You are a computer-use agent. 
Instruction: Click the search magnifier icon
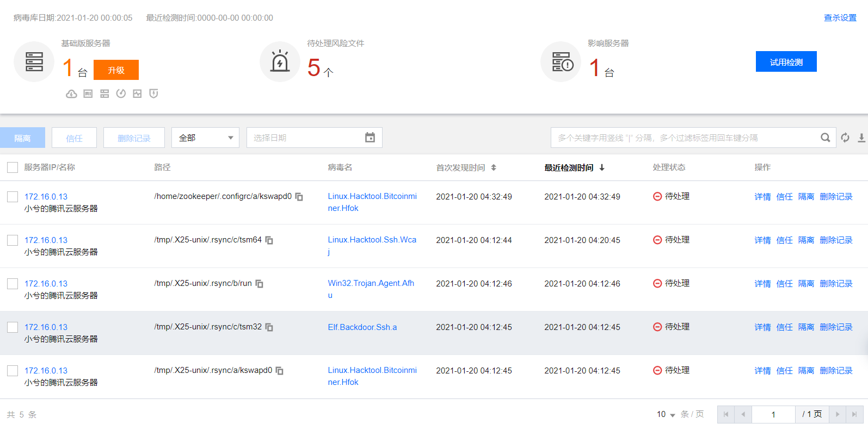(826, 138)
